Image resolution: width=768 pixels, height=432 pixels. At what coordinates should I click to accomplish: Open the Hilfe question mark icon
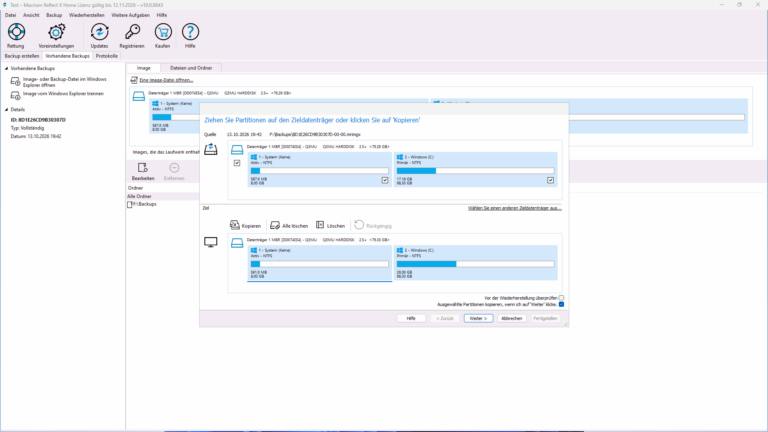tap(190, 32)
